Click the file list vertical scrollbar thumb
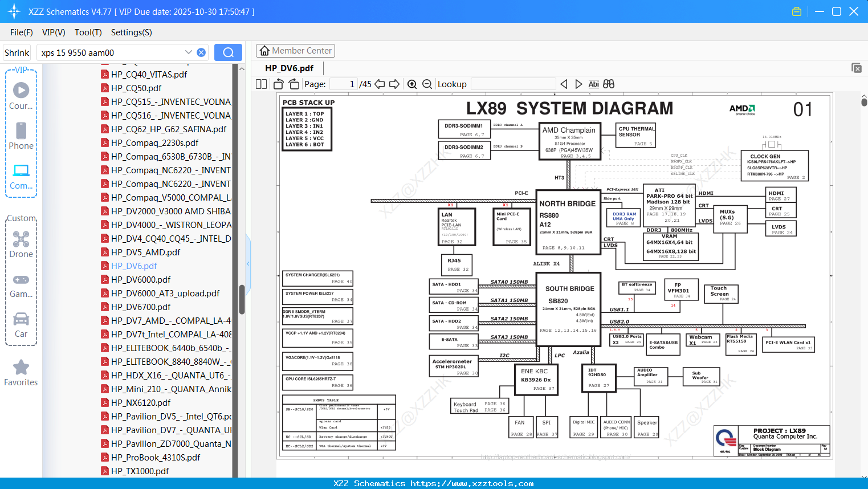 242,299
